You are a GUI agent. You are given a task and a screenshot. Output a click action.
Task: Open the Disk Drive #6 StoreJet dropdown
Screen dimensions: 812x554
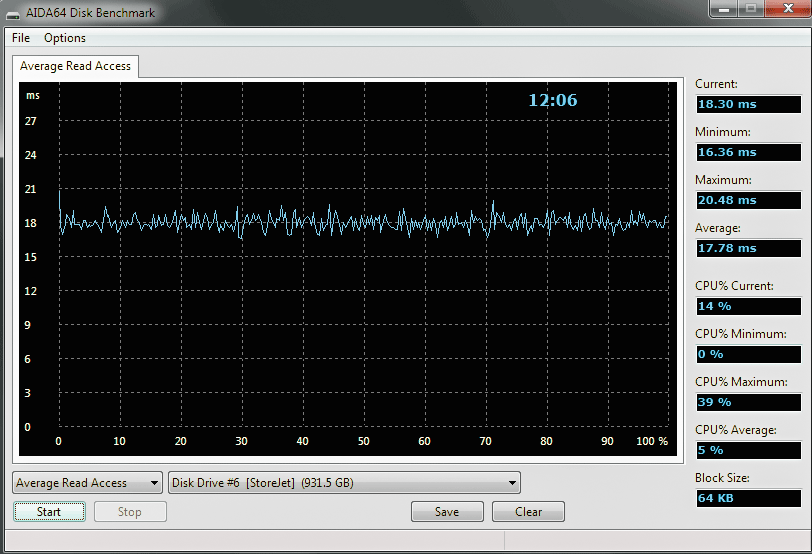pos(344,483)
